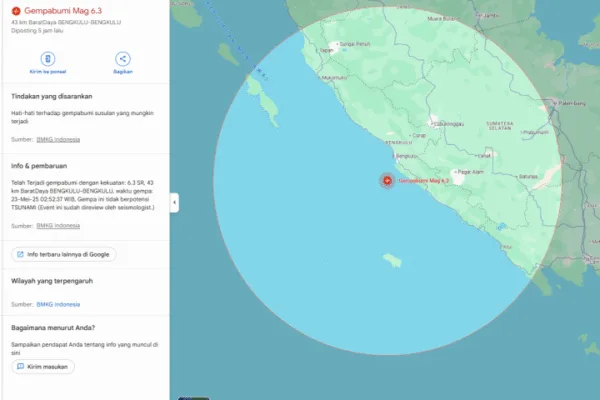Click Kirim masukan feedback button

coord(43,367)
